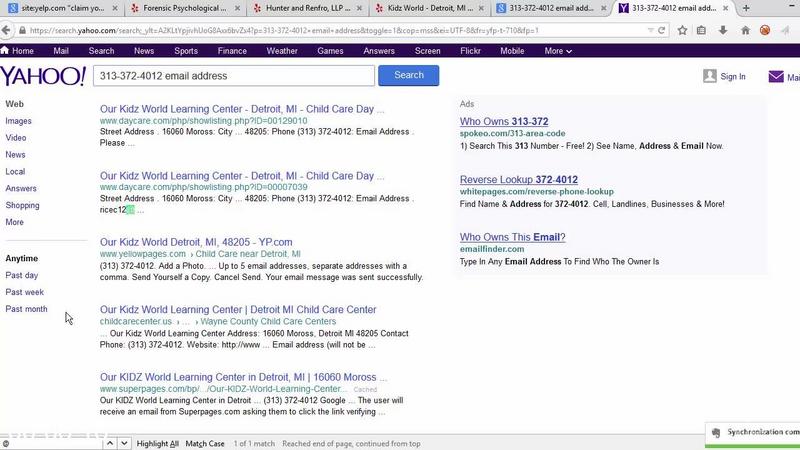The image size is (800, 450).
Task: Open downloads arrow icon
Action: pyautogui.click(x=723, y=30)
